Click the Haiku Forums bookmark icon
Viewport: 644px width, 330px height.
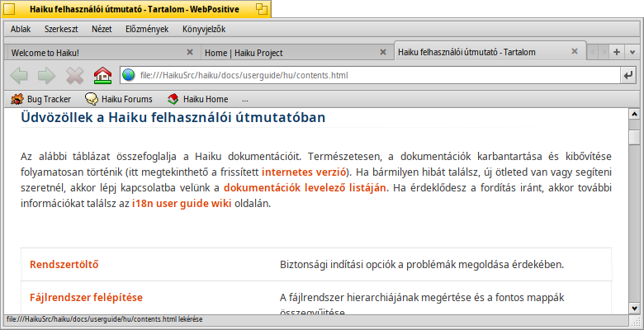click(91, 99)
